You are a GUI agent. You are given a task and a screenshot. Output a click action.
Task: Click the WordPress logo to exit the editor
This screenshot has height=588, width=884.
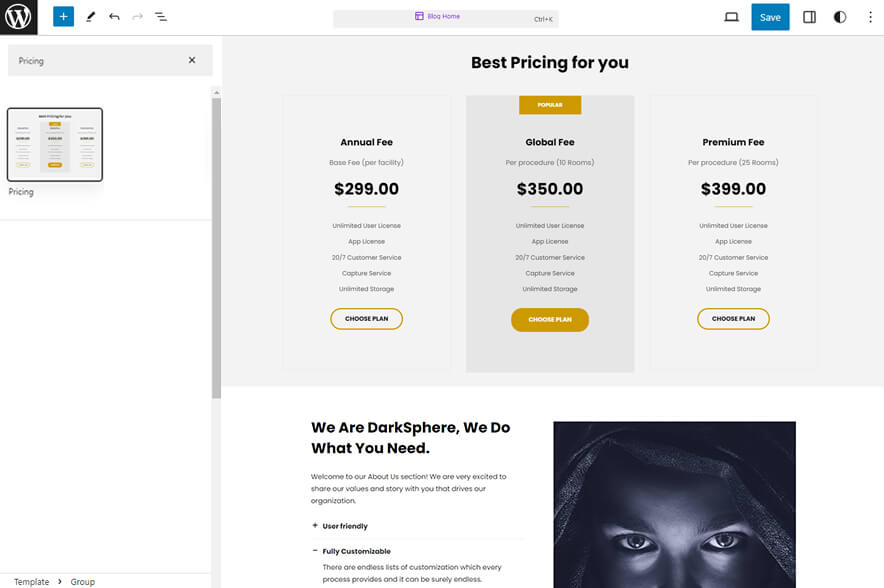click(18, 16)
